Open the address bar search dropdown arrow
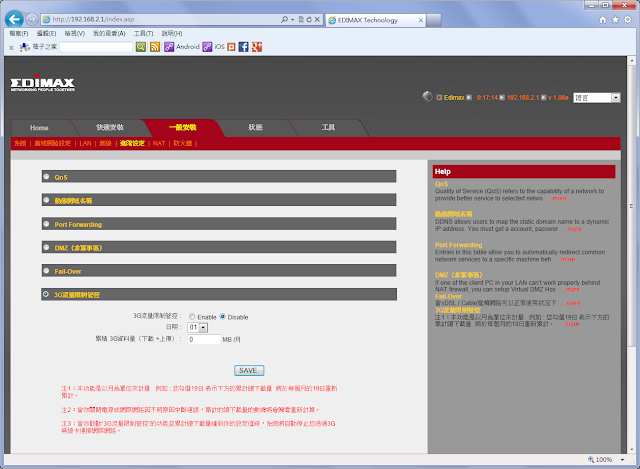 [x=293, y=20]
